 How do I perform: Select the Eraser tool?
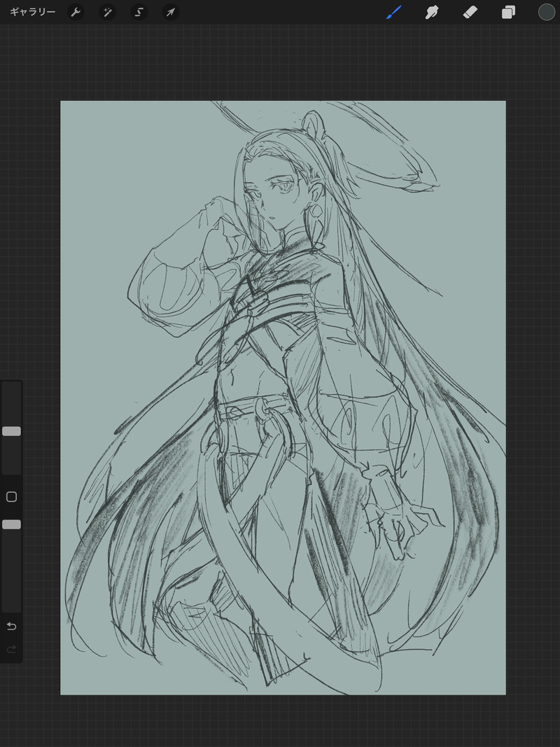[x=470, y=12]
